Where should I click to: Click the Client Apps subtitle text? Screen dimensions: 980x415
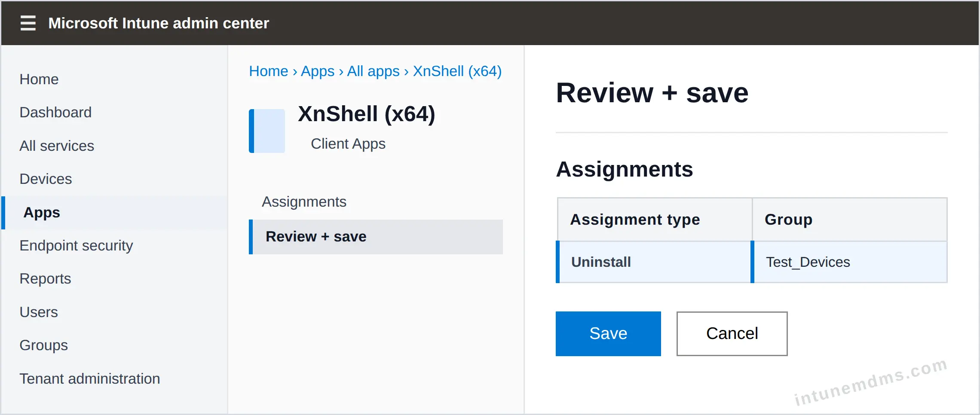pyautogui.click(x=348, y=144)
